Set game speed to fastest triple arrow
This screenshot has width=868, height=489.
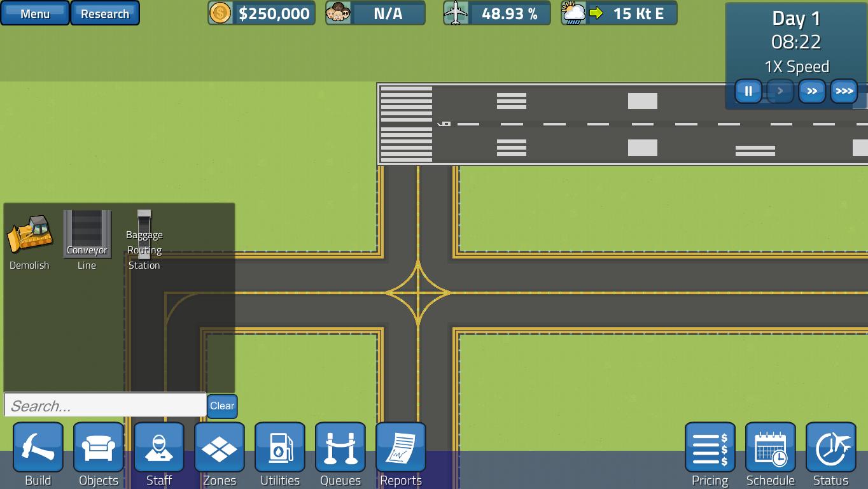pos(844,91)
